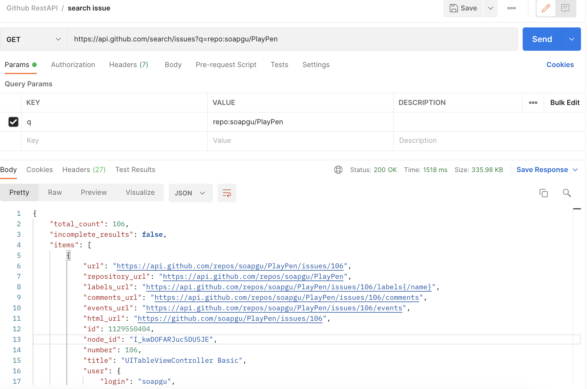Screen dimensions: 588x389
Task: Switch to the edit pencil mode
Action: [x=546, y=8]
